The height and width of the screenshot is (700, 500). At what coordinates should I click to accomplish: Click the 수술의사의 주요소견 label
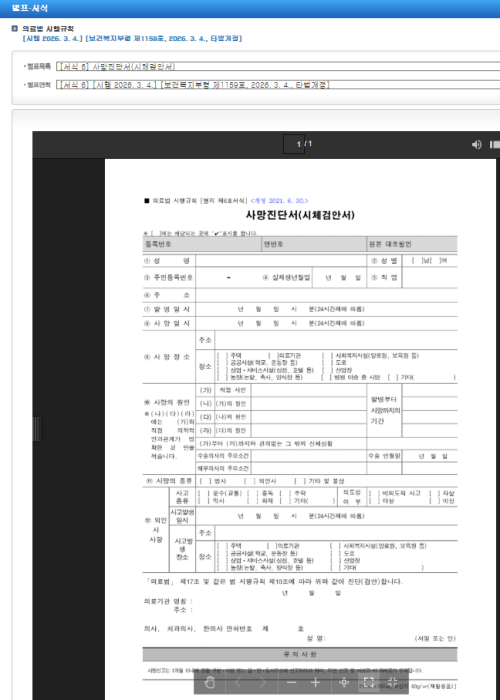tap(223, 456)
